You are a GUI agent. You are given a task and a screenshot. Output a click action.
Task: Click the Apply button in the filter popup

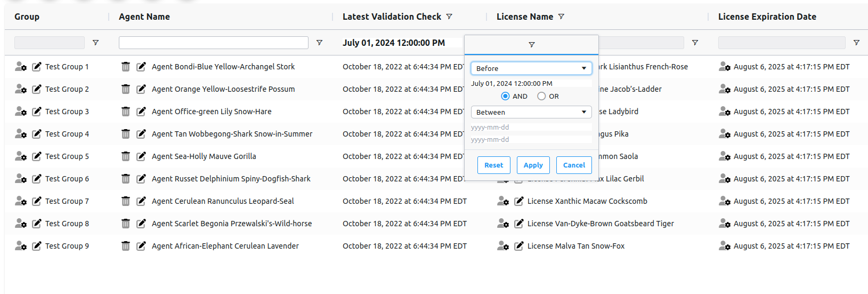533,165
